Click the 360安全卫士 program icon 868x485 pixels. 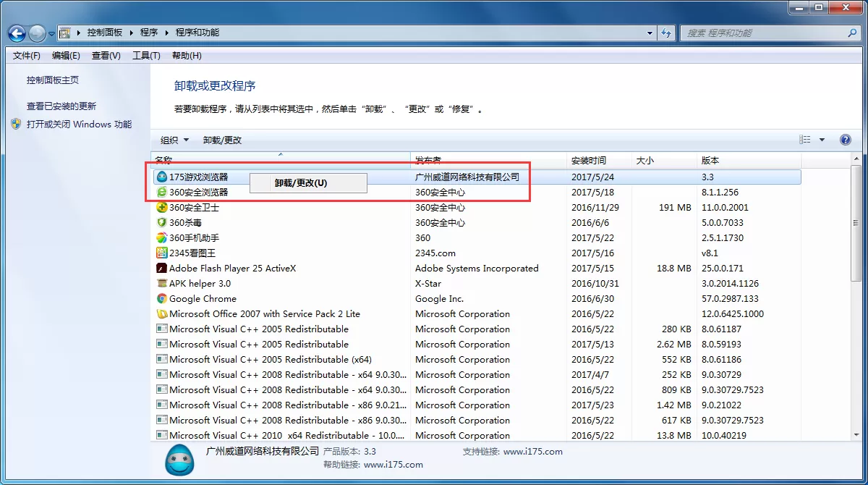point(162,207)
